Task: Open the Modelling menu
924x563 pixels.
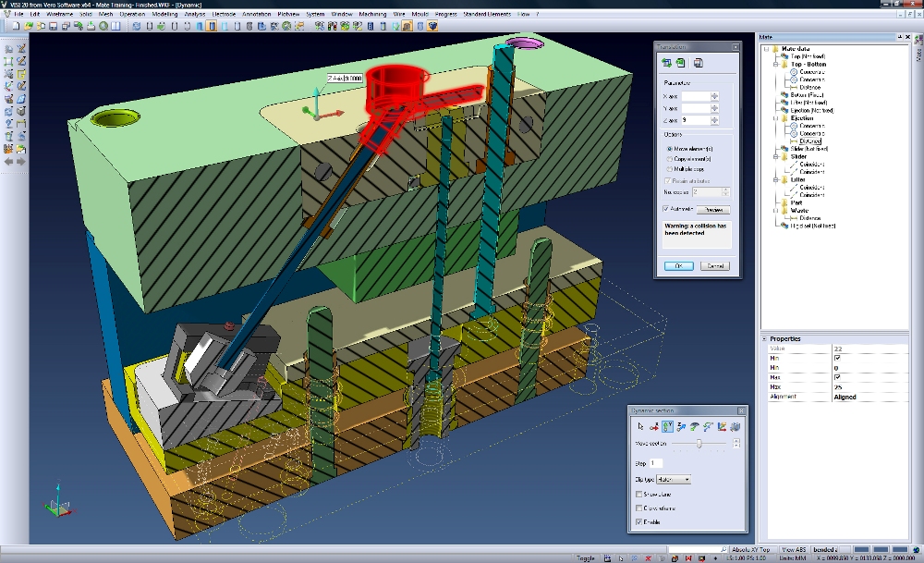Action: (x=164, y=14)
